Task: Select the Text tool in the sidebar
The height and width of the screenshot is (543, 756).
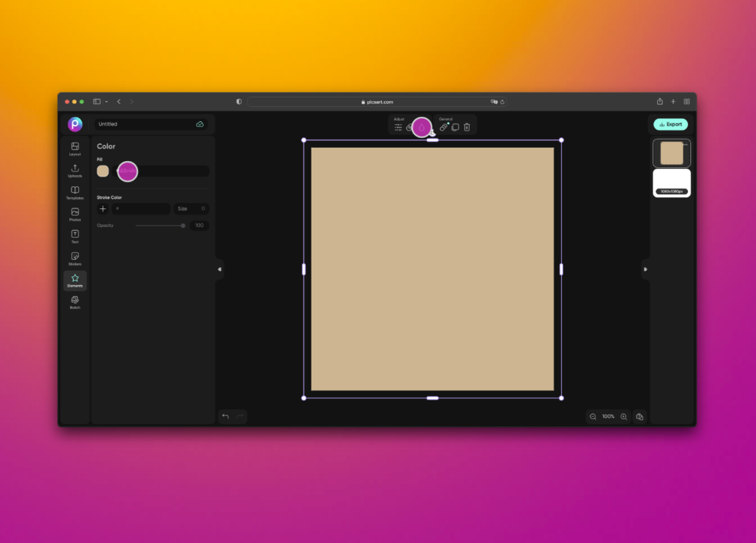Action: click(75, 235)
